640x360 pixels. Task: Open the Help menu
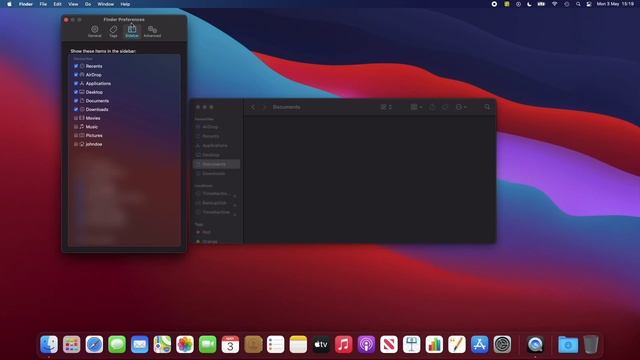click(x=125, y=4)
